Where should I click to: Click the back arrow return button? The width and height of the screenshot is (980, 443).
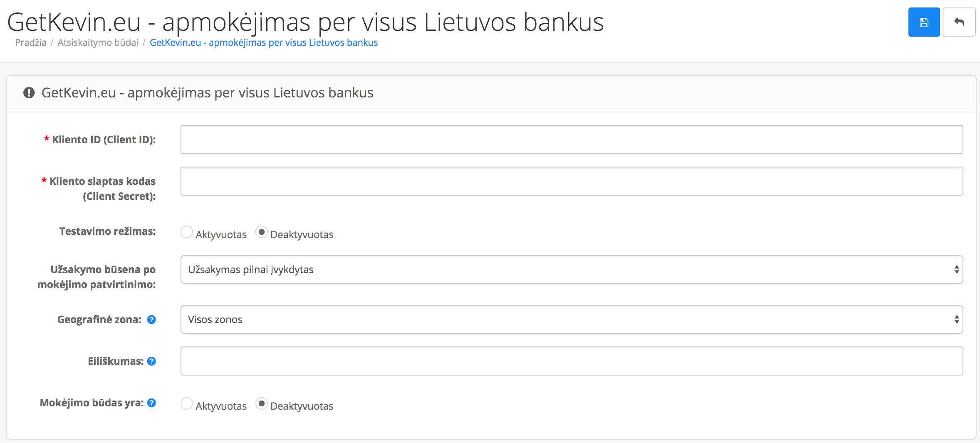[x=959, y=22]
